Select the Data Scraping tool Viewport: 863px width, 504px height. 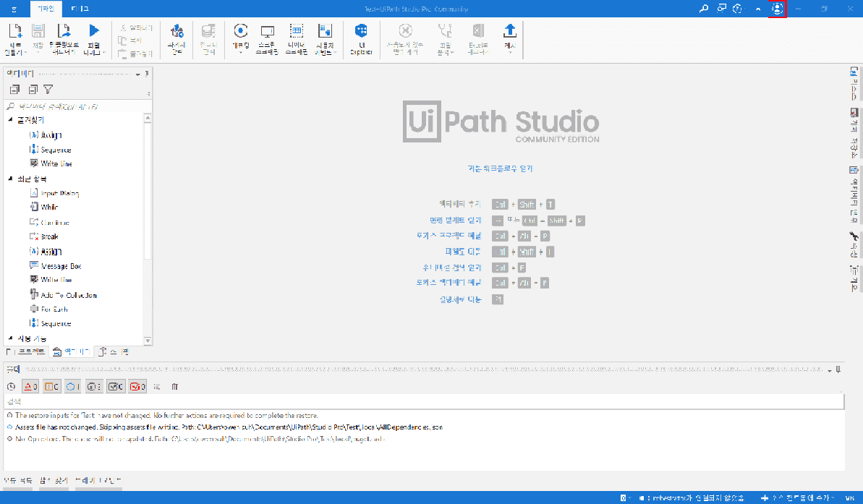(x=296, y=38)
